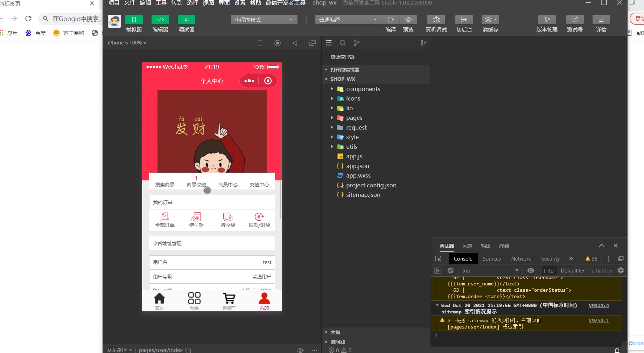Open version management (版本管理)

click(547, 20)
